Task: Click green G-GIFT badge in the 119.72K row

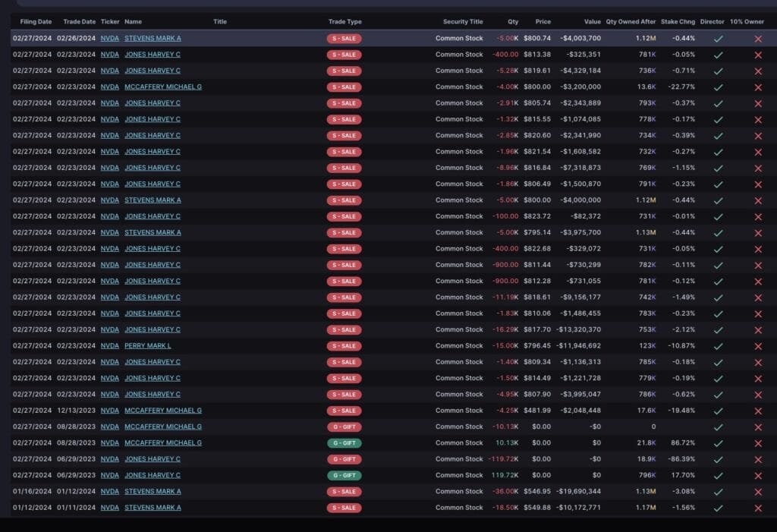Action: point(344,476)
